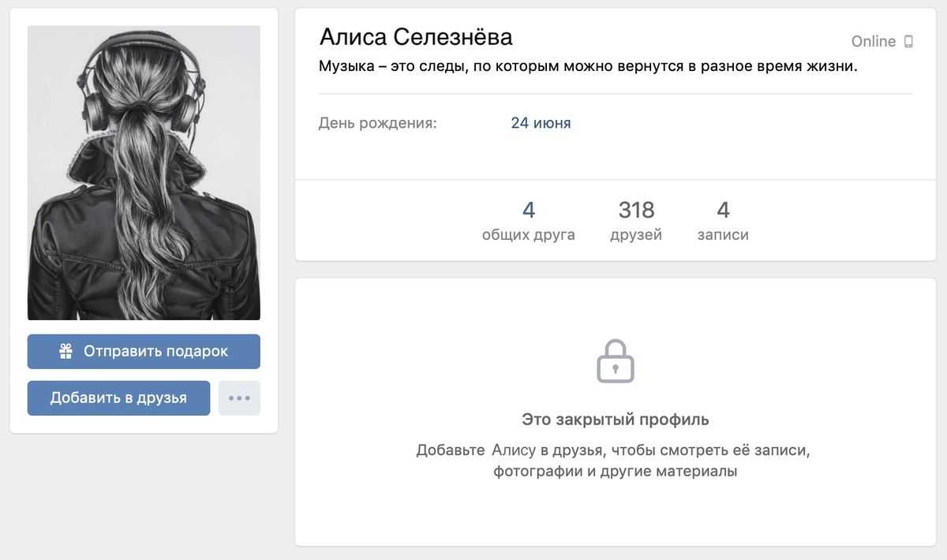View the 318 friends count
Screen dimensions: 947x560
pos(636,210)
